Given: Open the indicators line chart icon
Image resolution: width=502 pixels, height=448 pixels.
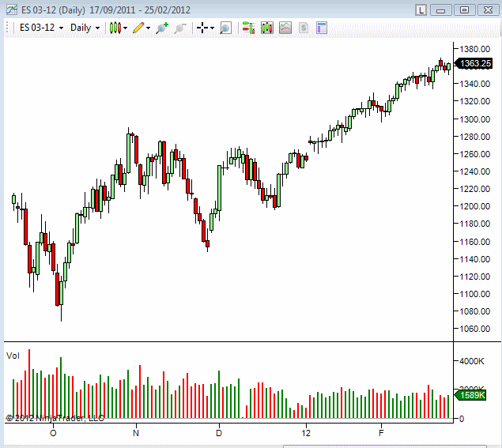Looking at the screenshot, I should point(285,28).
